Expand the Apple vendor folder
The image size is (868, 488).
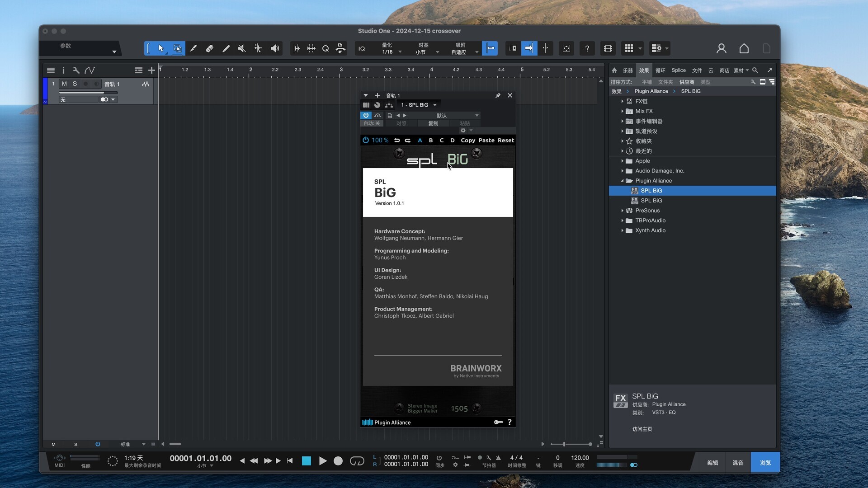623,161
